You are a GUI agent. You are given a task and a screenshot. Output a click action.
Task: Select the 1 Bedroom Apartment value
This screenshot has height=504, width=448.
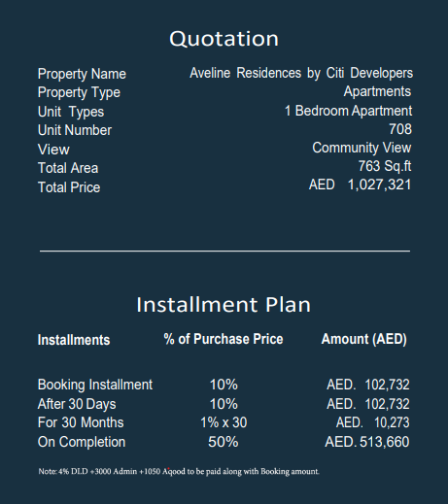point(348,111)
